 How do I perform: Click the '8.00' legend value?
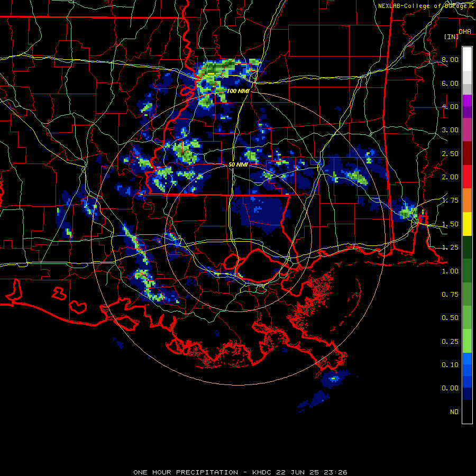click(x=450, y=59)
